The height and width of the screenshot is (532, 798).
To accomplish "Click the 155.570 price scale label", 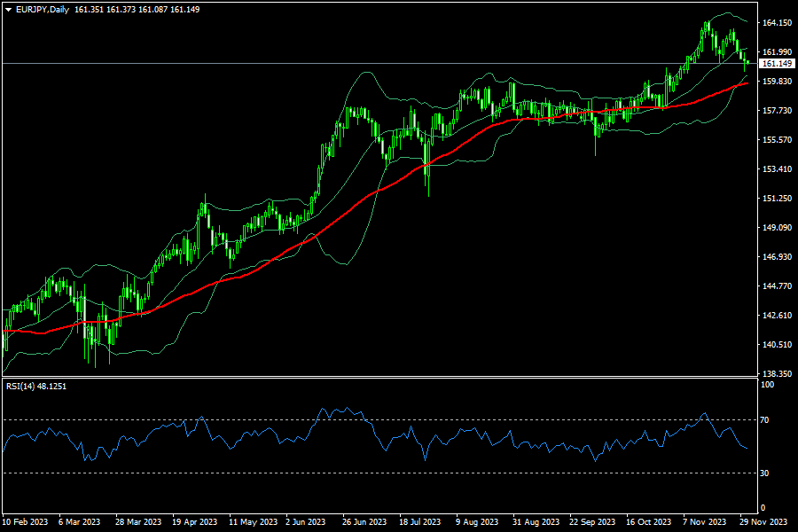I will click(777, 140).
